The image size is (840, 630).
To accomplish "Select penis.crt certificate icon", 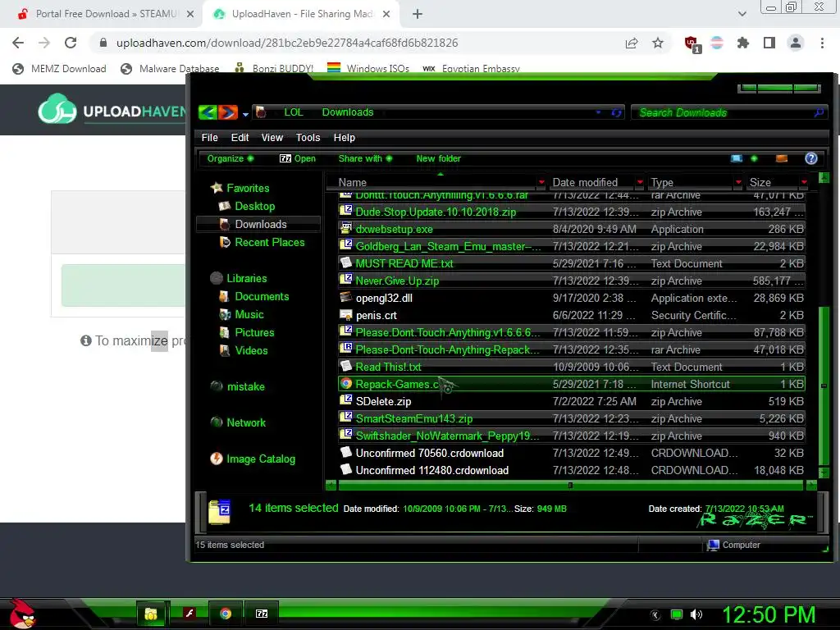I will click(x=346, y=315).
